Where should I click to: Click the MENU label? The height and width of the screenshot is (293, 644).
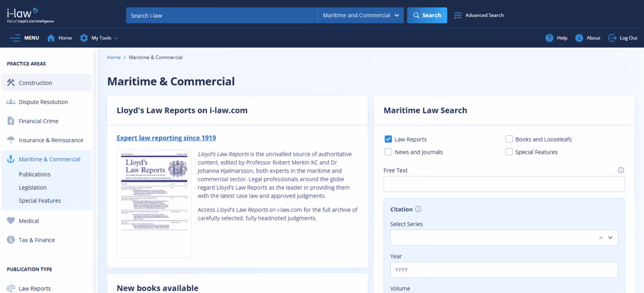[32, 38]
